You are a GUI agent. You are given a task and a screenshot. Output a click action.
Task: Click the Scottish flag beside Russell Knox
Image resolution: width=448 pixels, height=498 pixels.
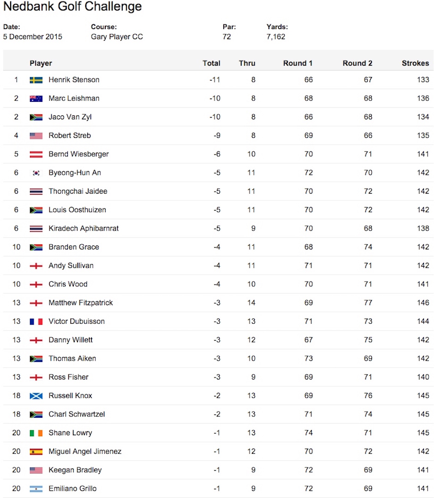36,396
